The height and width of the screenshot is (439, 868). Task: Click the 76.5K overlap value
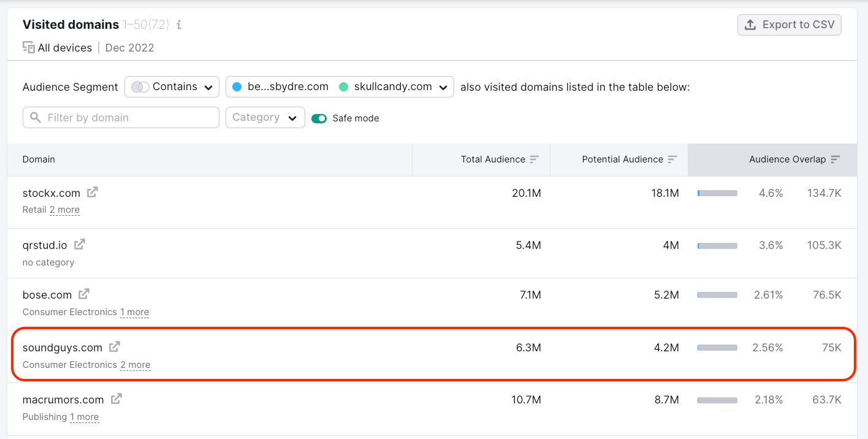(827, 295)
